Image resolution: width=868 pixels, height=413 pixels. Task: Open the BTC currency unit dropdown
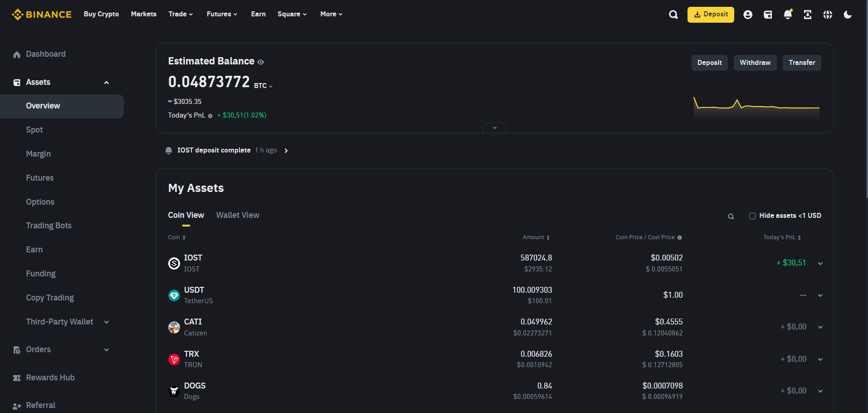click(263, 86)
